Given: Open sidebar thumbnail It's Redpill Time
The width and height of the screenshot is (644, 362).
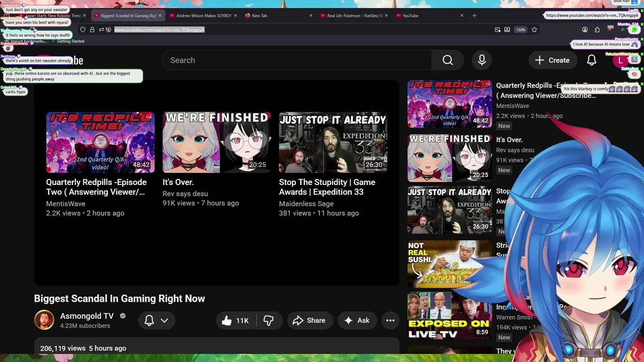Looking at the screenshot, I should click(449, 104).
